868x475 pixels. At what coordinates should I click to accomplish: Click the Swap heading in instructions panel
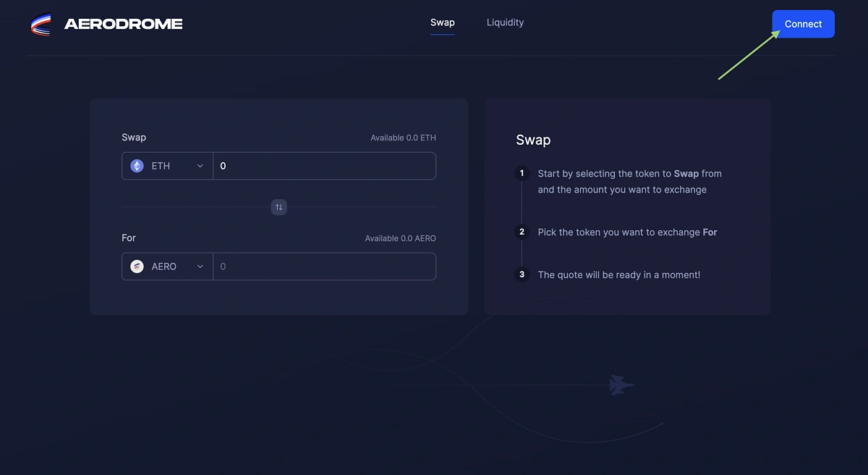(x=533, y=140)
